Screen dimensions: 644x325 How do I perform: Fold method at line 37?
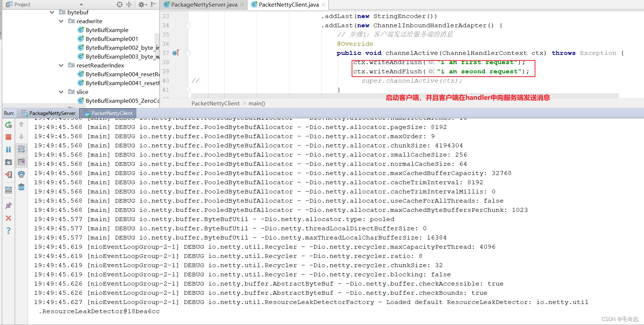(188, 53)
